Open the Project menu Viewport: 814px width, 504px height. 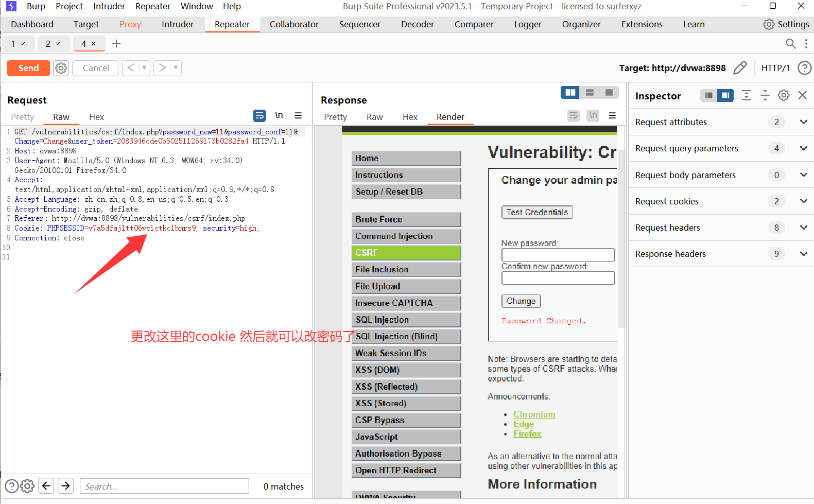point(69,6)
